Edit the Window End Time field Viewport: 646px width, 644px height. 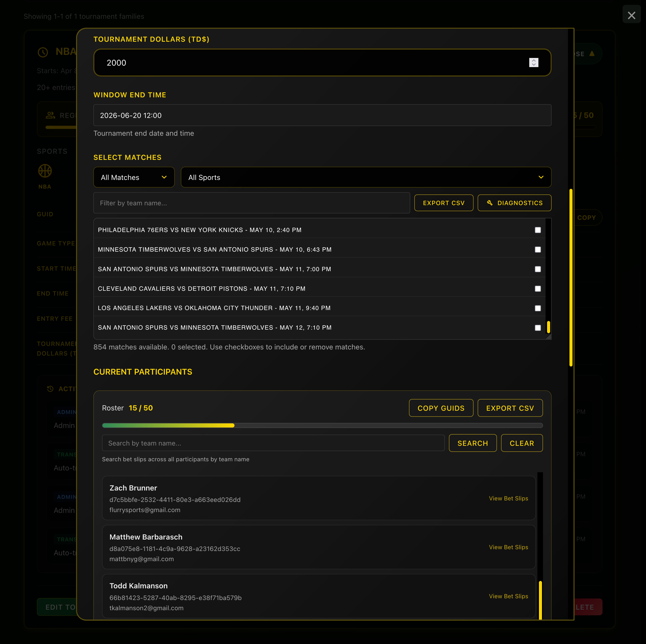[322, 115]
